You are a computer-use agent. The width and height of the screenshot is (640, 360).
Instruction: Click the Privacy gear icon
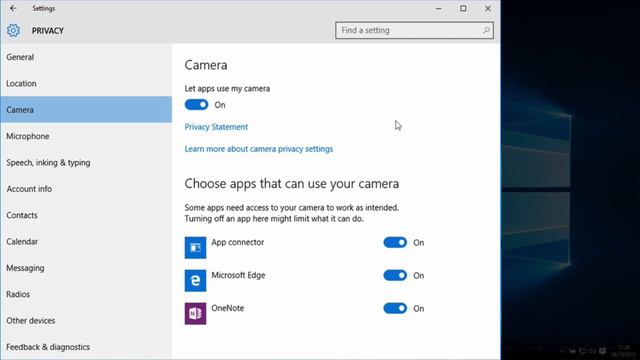[13, 31]
